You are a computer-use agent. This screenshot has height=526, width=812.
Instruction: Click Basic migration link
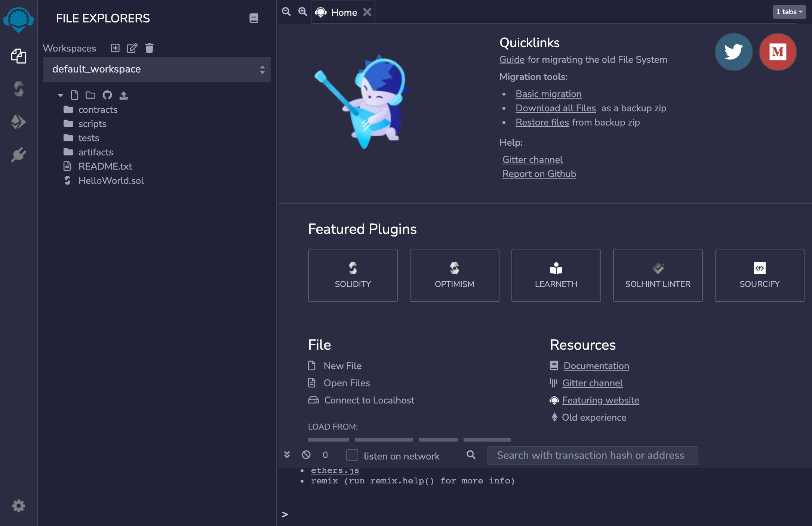click(x=548, y=94)
